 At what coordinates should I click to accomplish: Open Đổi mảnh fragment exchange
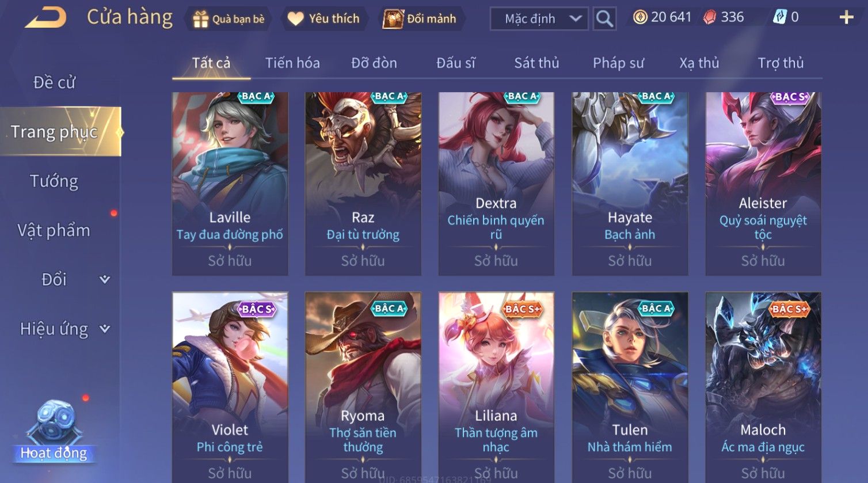(x=420, y=19)
